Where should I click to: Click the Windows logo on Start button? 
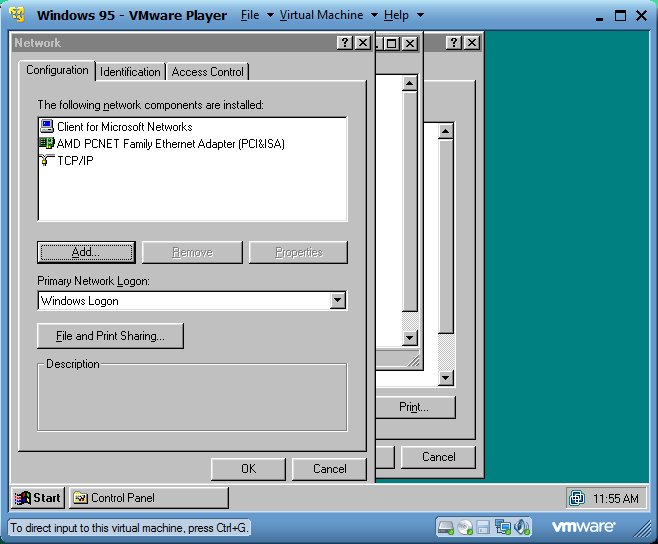point(23,498)
